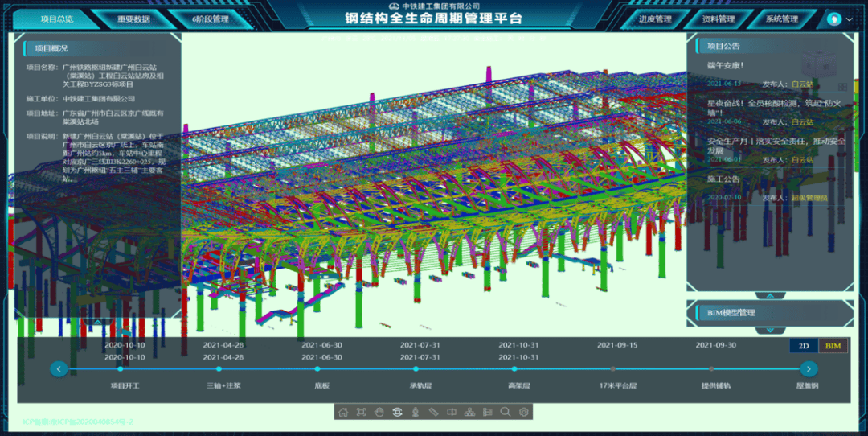The image size is (868, 436).
Task: Expand the BIM模型管理 panel down arrow
Action: [x=769, y=330]
